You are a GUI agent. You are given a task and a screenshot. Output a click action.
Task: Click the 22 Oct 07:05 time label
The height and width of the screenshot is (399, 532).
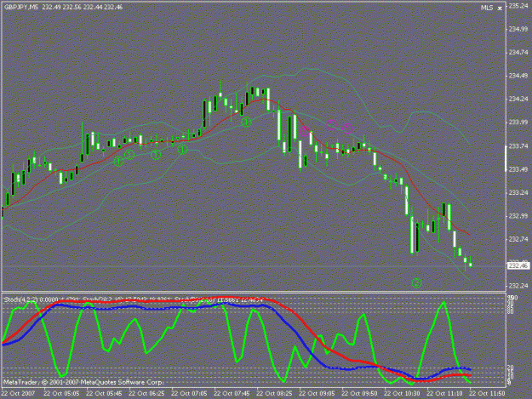189,393
